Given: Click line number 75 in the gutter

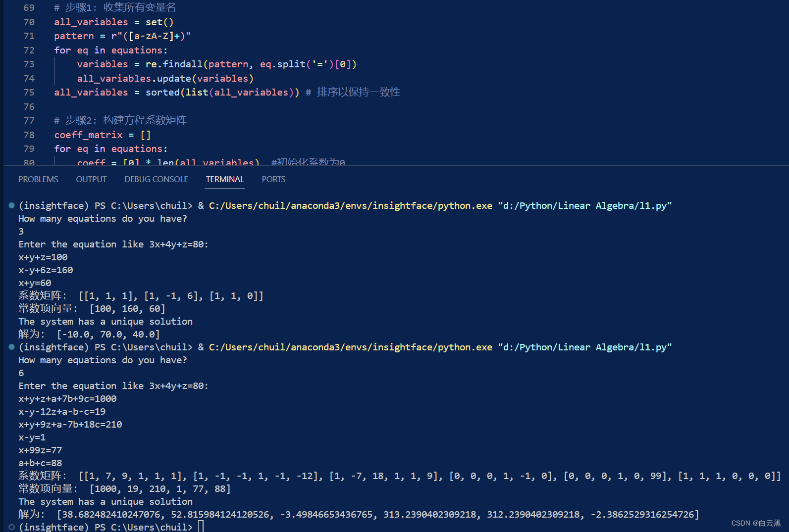Looking at the screenshot, I should 29,93.
